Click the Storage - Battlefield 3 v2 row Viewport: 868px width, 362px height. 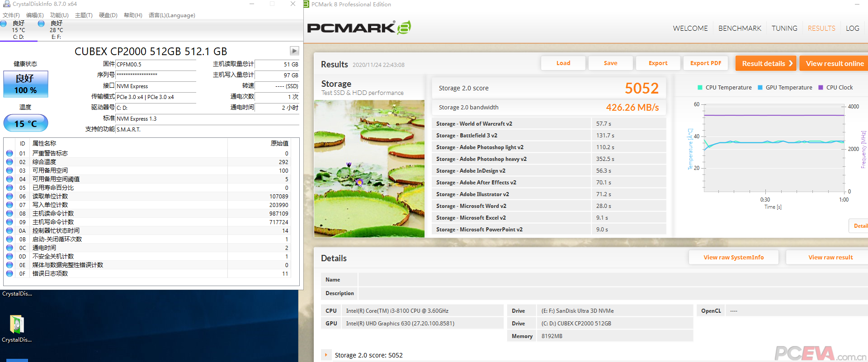tap(549, 136)
